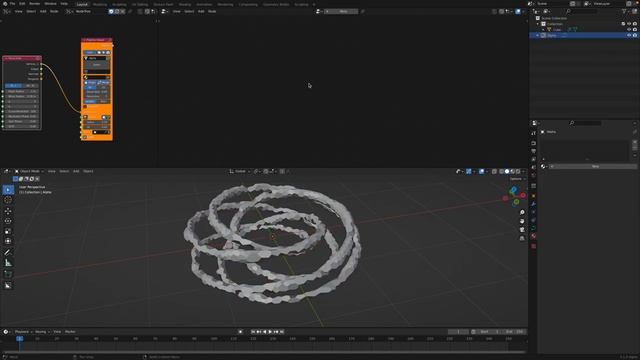Viewport: 640px width, 360px height.
Task: Open the Tool properties tab
Action: [533, 133]
